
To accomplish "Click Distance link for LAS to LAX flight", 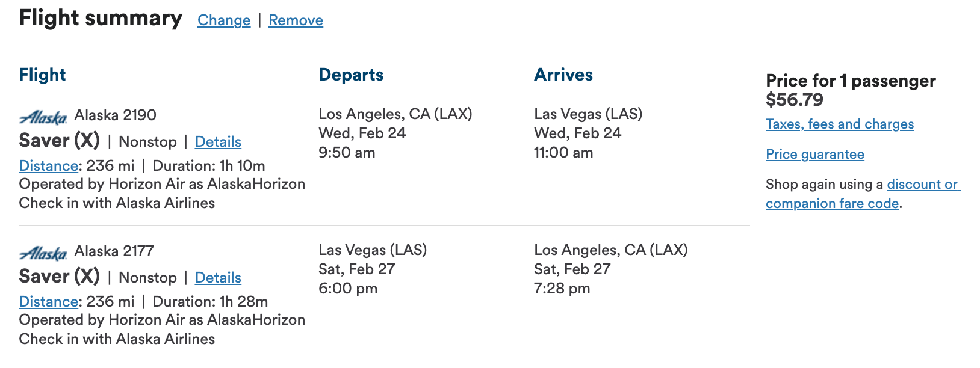I will 49,302.
